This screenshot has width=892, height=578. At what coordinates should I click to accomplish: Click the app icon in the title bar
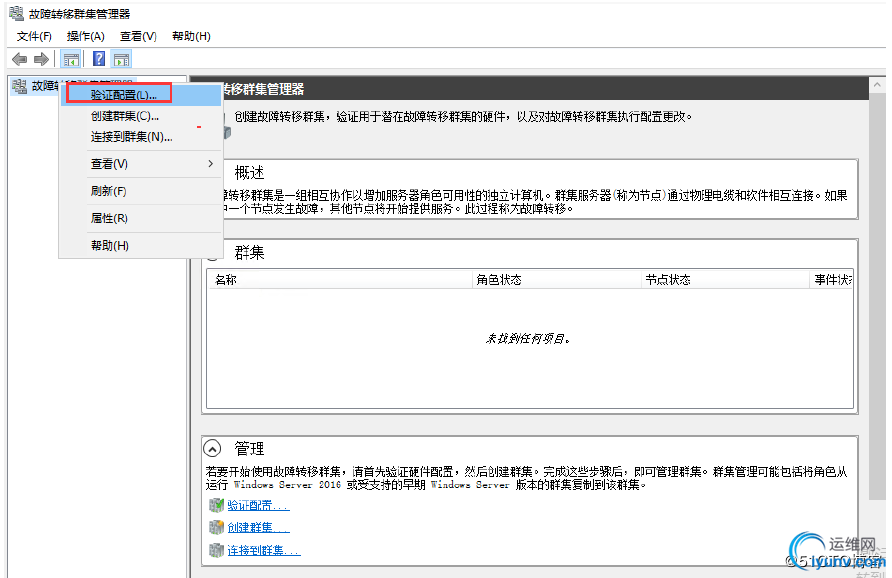point(16,13)
